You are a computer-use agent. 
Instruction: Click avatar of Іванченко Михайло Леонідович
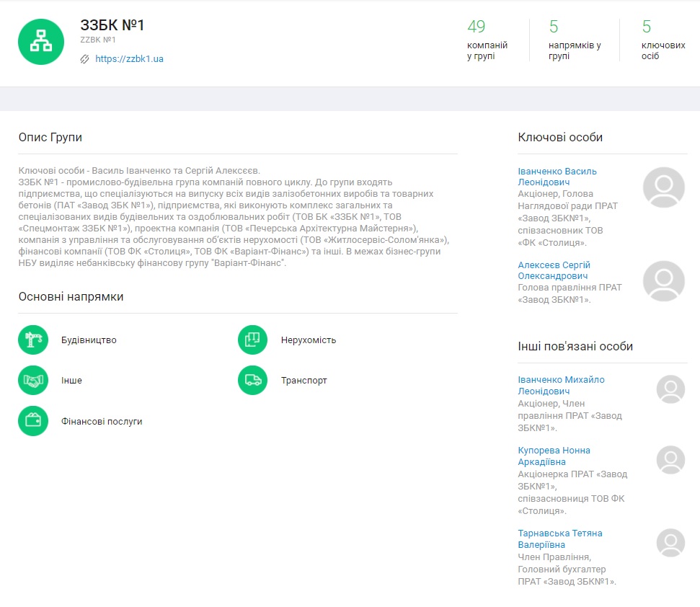(x=670, y=389)
